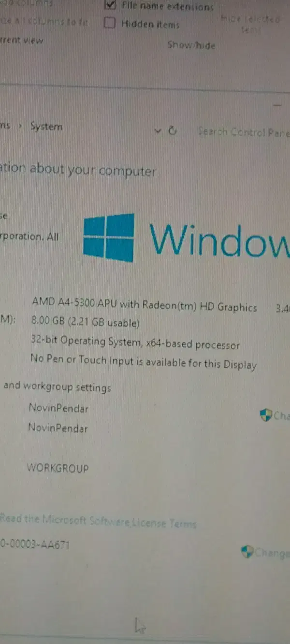Click the shield icon near the product ID
Viewport: 290px width, 644px height.
pos(247,552)
